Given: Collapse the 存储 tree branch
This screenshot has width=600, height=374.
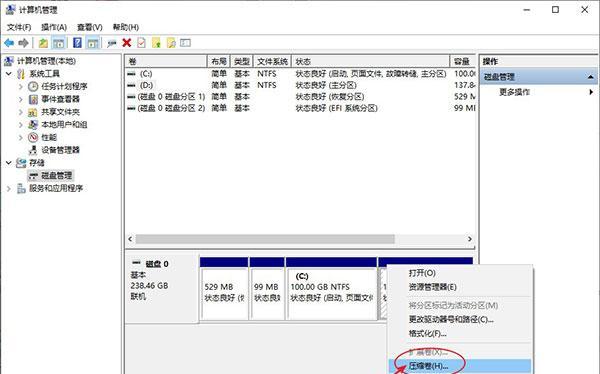Looking at the screenshot, I should point(9,163).
